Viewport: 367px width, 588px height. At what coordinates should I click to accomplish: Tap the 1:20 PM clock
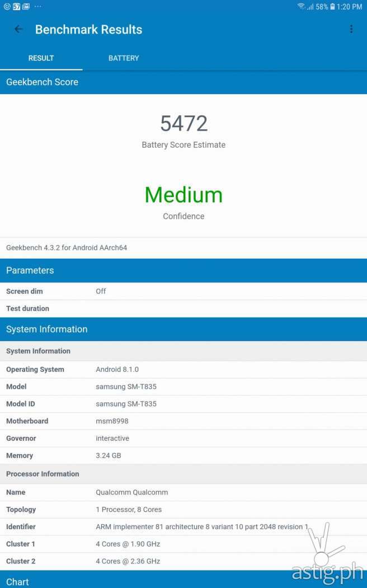tap(350, 6)
